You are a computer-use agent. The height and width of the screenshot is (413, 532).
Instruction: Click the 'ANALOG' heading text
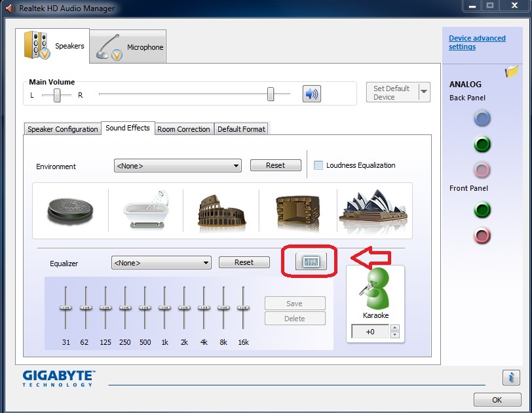click(465, 84)
